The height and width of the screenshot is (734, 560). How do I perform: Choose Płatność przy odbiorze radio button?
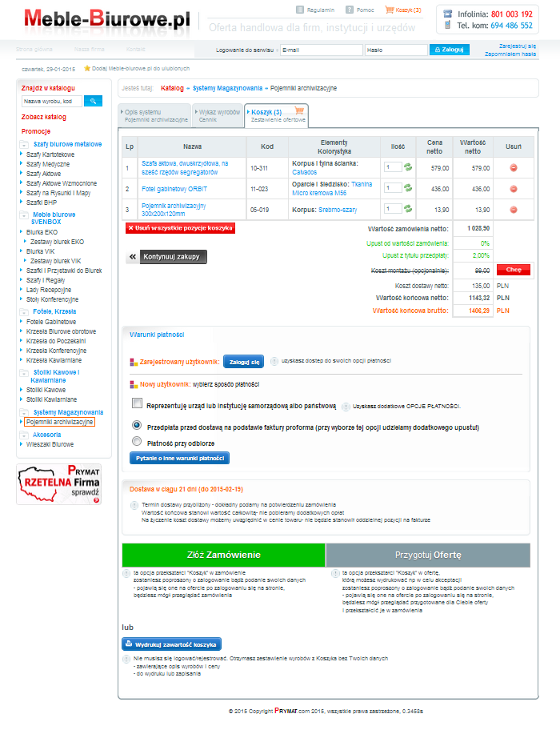(137, 441)
